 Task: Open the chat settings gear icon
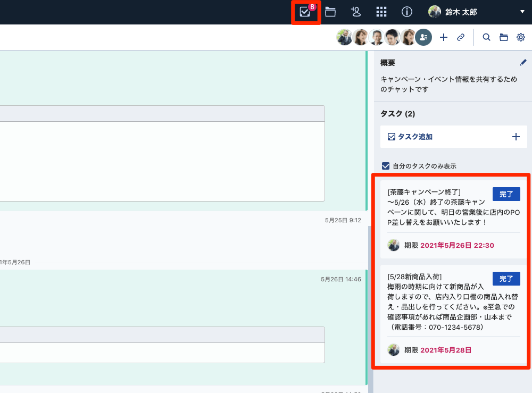point(521,37)
